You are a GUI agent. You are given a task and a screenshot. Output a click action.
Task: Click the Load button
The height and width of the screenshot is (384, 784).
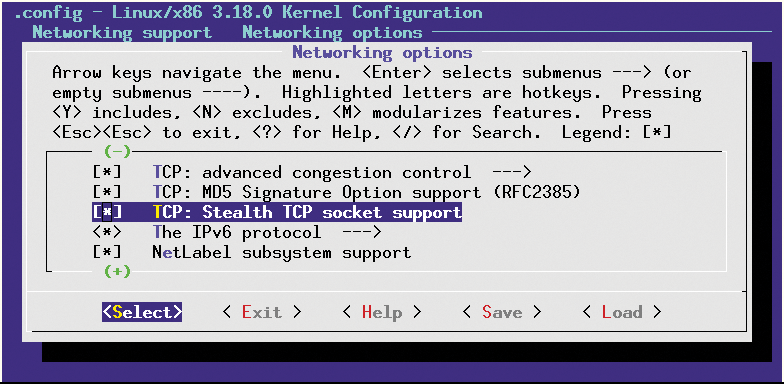coord(622,312)
